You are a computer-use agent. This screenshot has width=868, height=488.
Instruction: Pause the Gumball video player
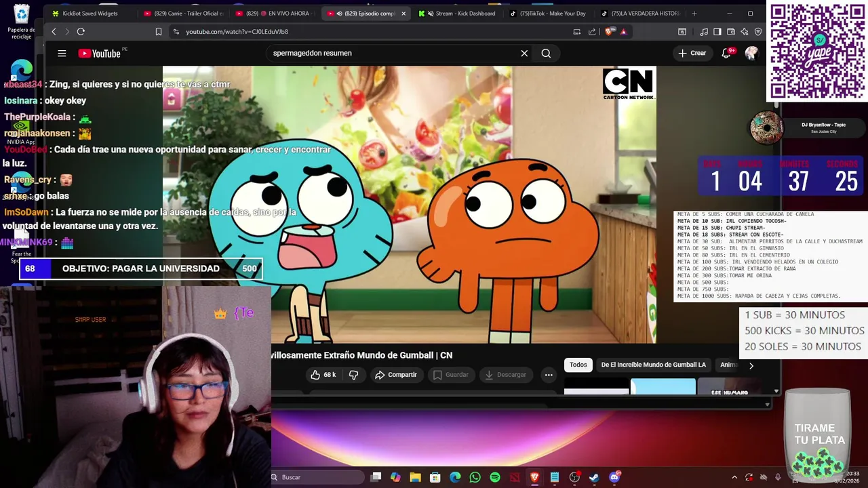pos(410,205)
